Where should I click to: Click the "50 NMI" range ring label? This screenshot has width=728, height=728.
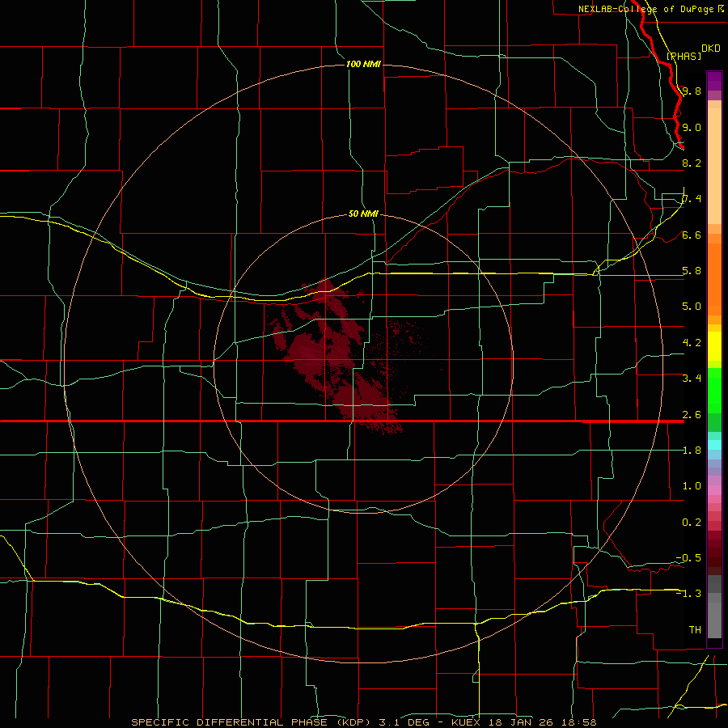[x=363, y=214]
